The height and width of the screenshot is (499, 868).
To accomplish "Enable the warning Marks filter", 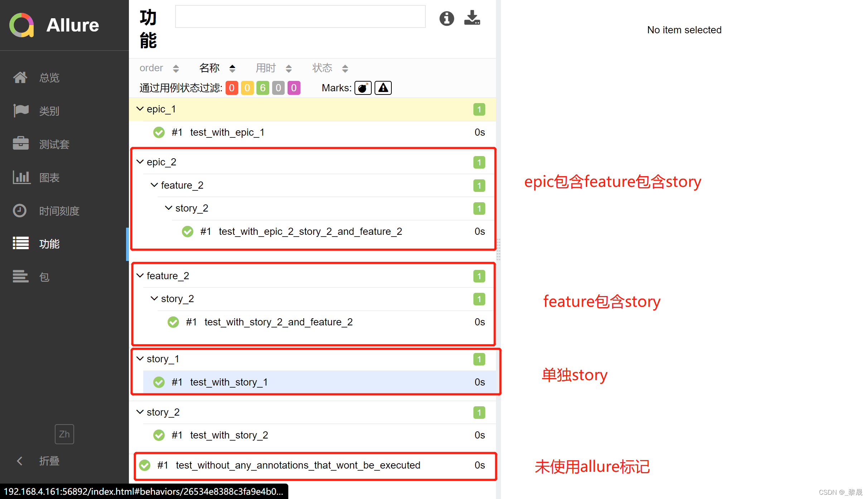I will (384, 88).
